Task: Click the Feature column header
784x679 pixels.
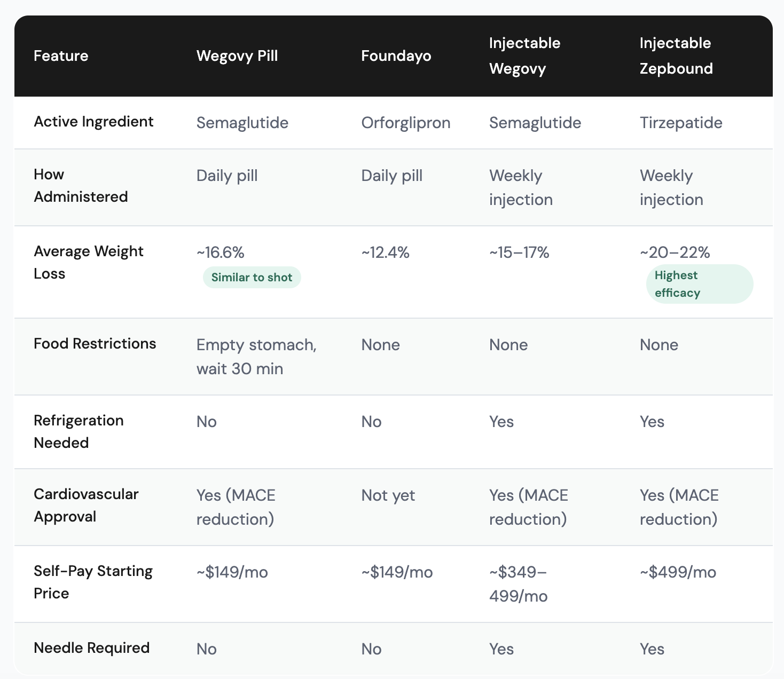Action: pos(61,56)
